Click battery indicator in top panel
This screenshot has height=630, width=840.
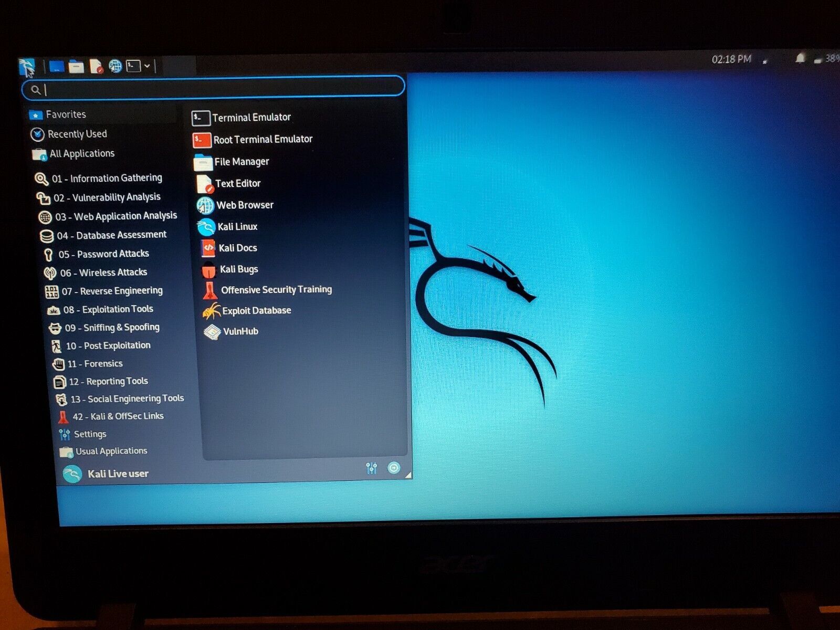pyautogui.click(x=827, y=59)
